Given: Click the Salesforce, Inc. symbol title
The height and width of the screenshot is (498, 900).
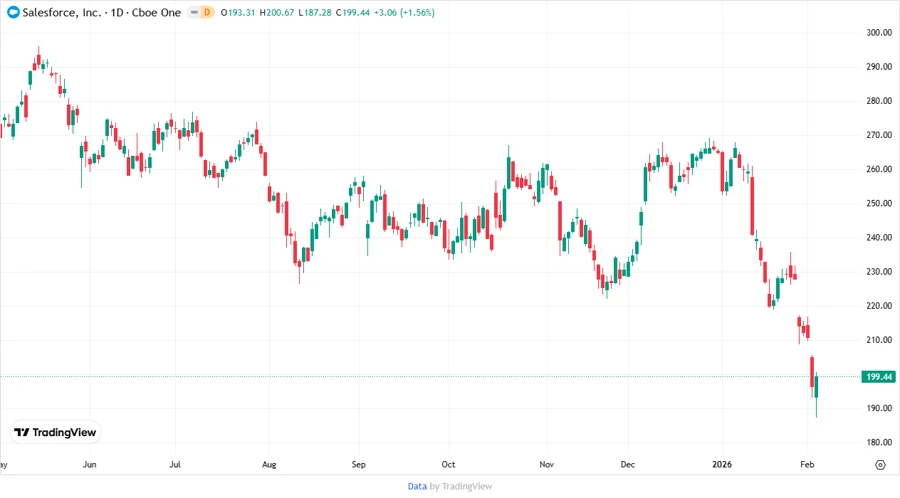Looking at the screenshot, I should click(62, 12).
